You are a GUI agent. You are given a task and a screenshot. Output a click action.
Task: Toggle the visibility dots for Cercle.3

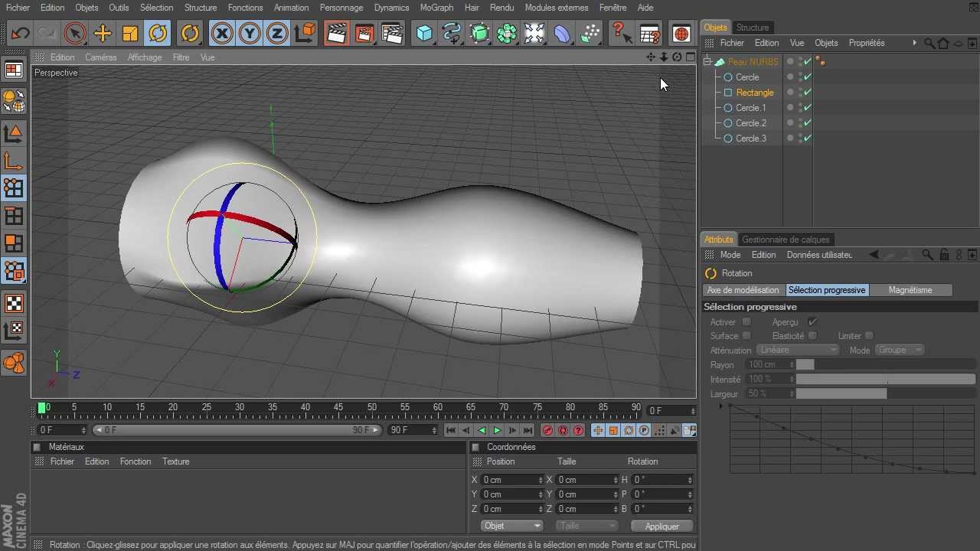pyautogui.click(x=800, y=139)
